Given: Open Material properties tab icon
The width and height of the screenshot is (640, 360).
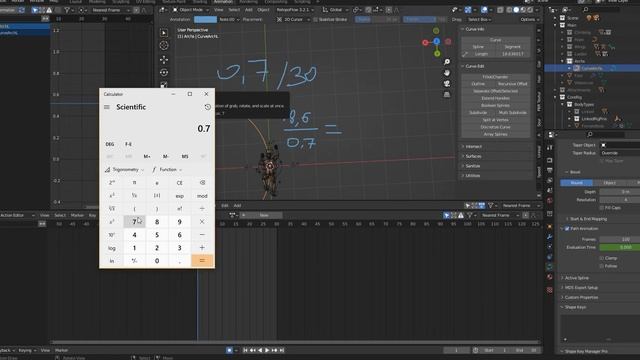Looking at the screenshot, I should [550, 277].
